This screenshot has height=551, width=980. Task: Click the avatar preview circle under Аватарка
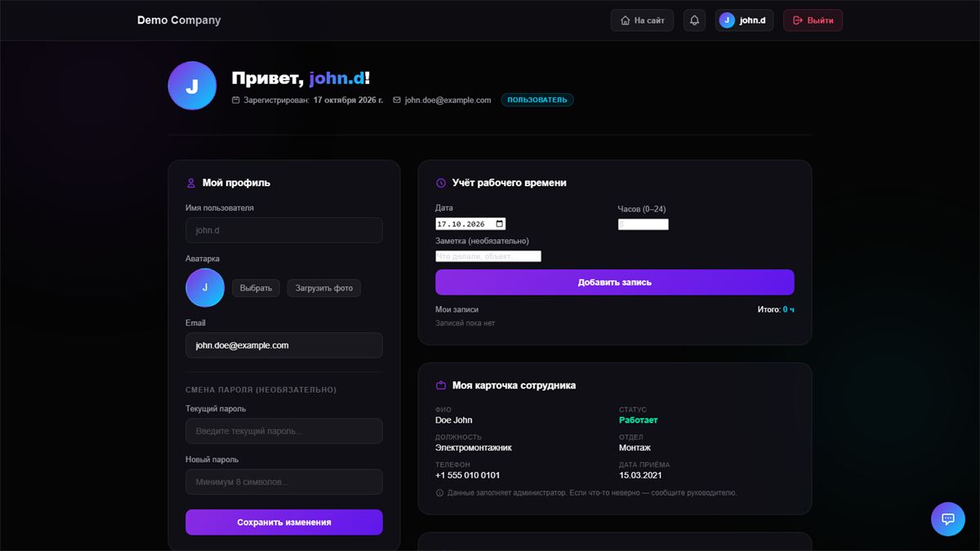tap(205, 287)
